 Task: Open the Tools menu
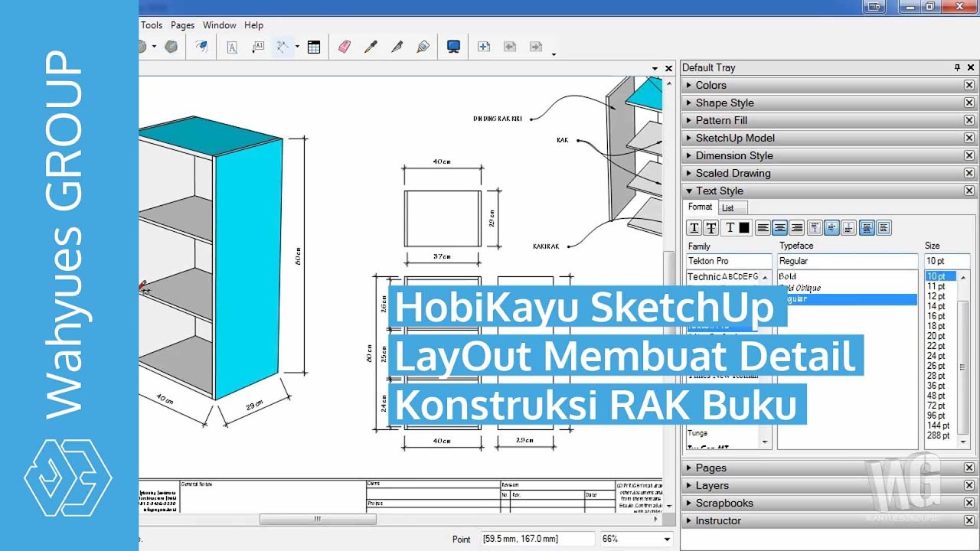click(151, 25)
